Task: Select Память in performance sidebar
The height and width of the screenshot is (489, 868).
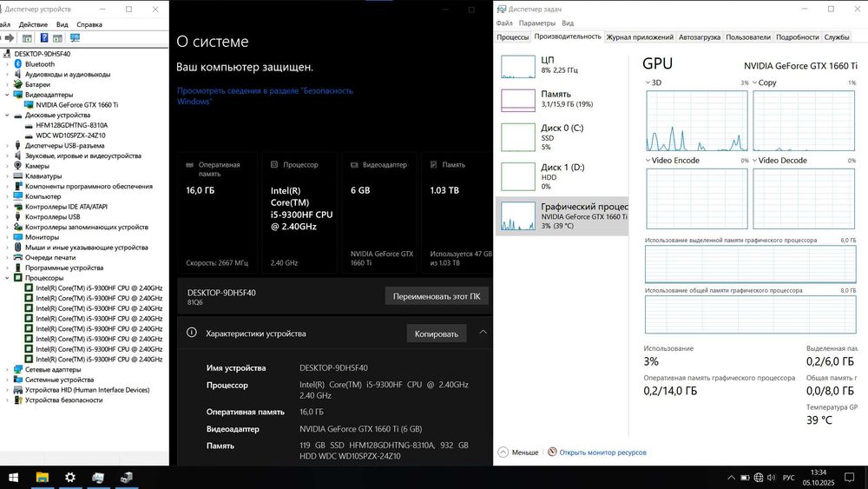Action: [562, 99]
